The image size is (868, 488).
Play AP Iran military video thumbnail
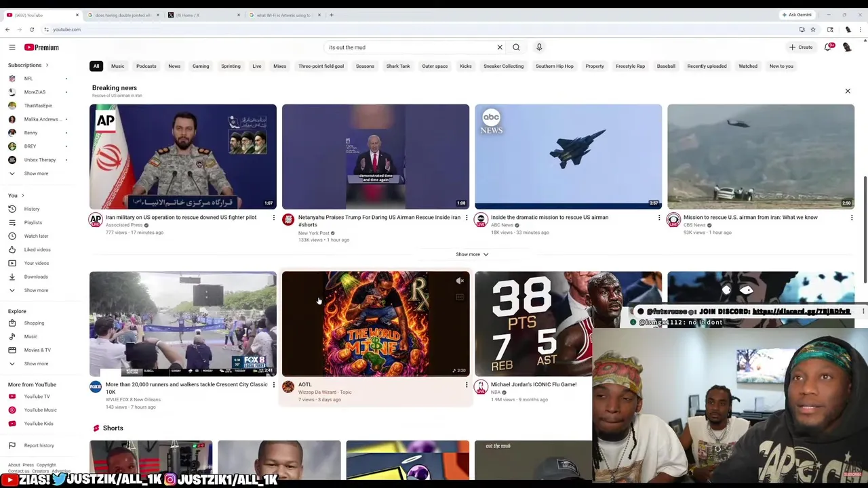[x=183, y=157]
